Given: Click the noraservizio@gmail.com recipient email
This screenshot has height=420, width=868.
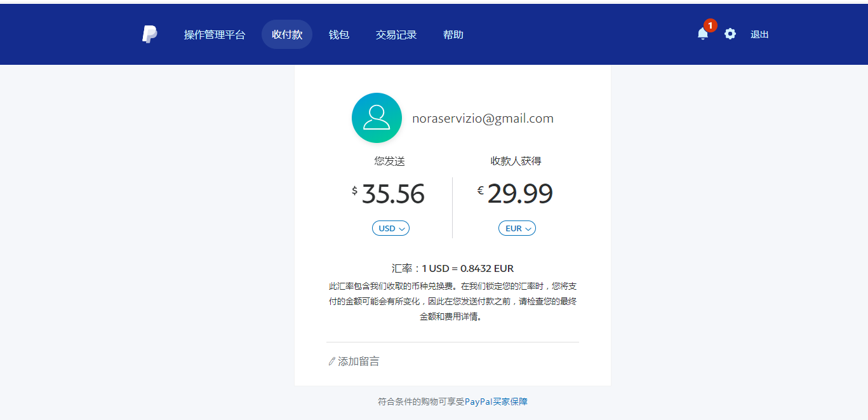Looking at the screenshot, I should (x=483, y=118).
